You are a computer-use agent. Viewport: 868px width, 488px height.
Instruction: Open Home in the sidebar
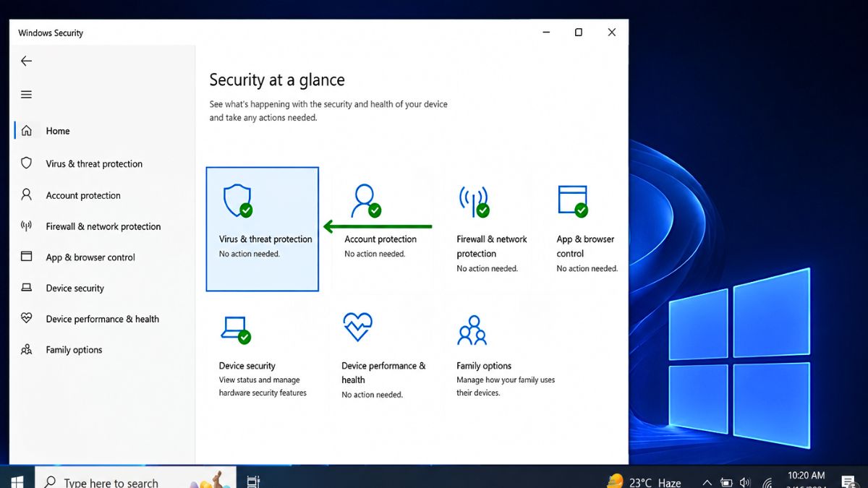click(x=58, y=131)
